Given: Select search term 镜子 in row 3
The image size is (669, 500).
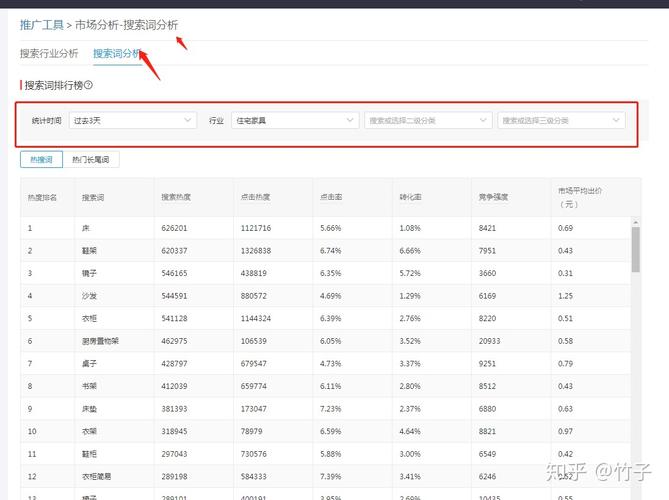Looking at the screenshot, I should (x=89, y=273).
